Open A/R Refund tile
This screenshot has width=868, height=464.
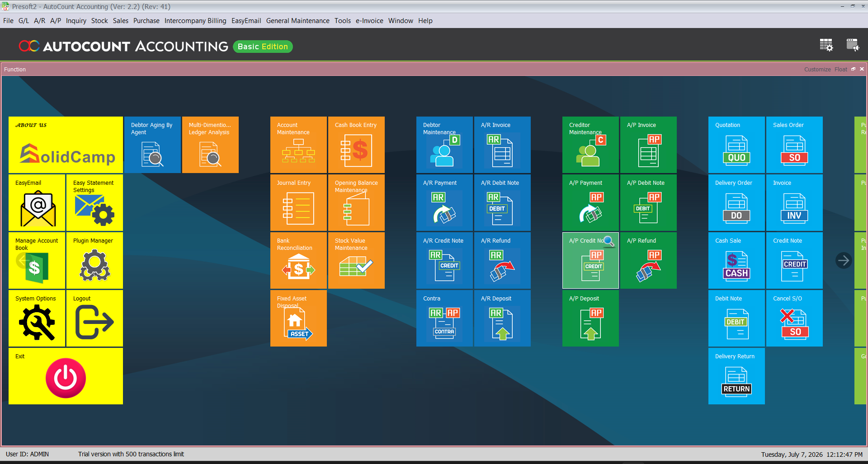pyautogui.click(x=502, y=260)
